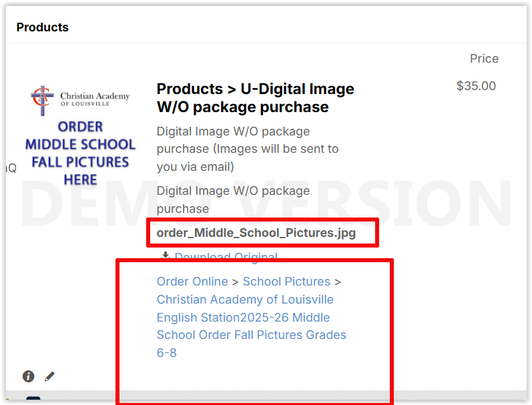Open the School Pictures breadcrumb link

point(286,282)
